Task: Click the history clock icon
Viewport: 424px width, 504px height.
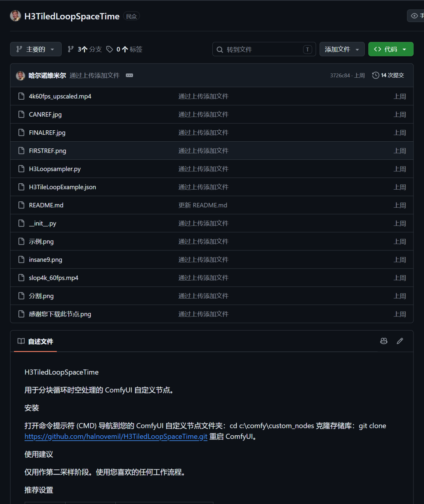Action: (x=375, y=75)
